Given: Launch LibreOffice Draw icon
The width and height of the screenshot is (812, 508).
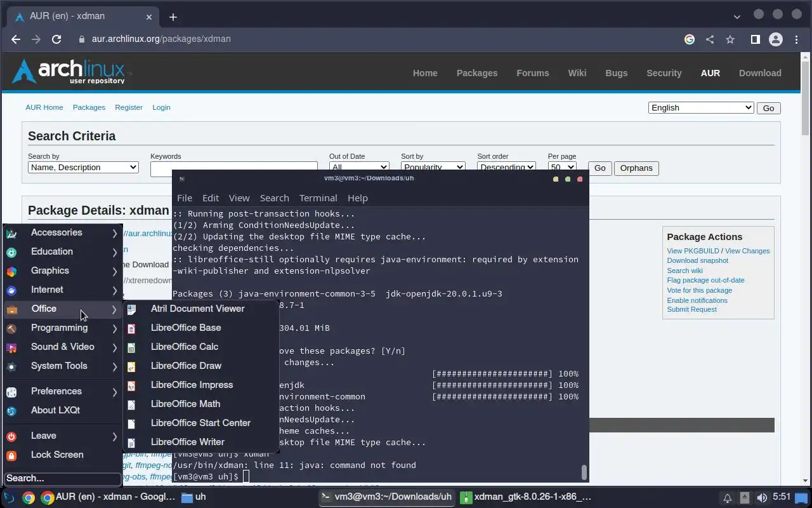Looking at the screenshot, I should tap(131, 366).
